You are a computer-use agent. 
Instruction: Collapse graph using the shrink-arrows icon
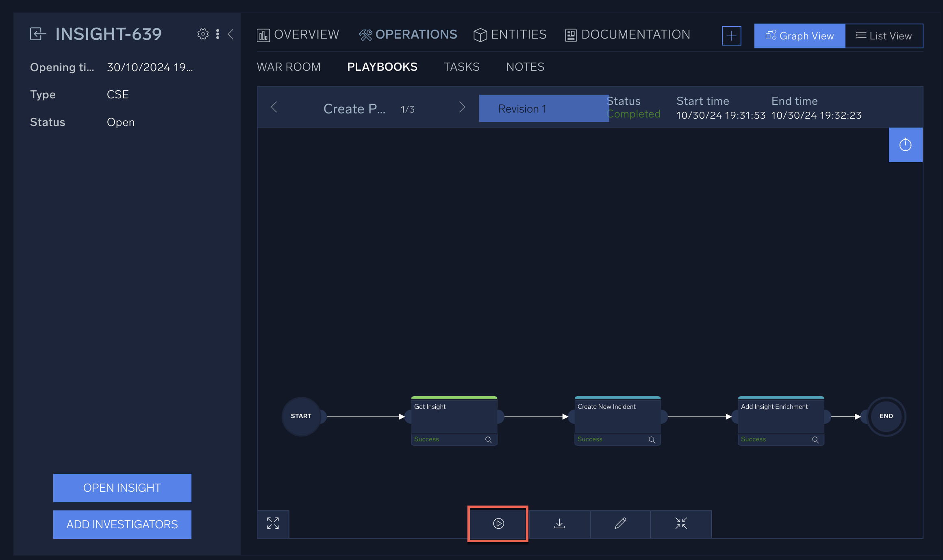pyautogui.click(x=681, y=524)
